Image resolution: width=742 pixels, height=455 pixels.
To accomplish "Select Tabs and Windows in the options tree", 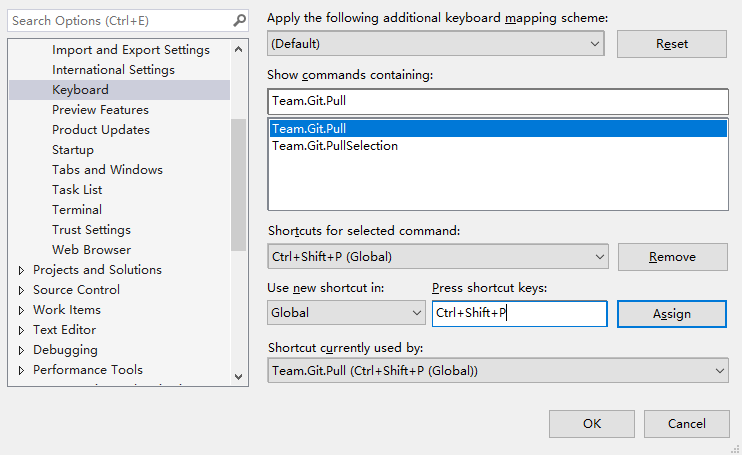I will [x=107, y=170].
